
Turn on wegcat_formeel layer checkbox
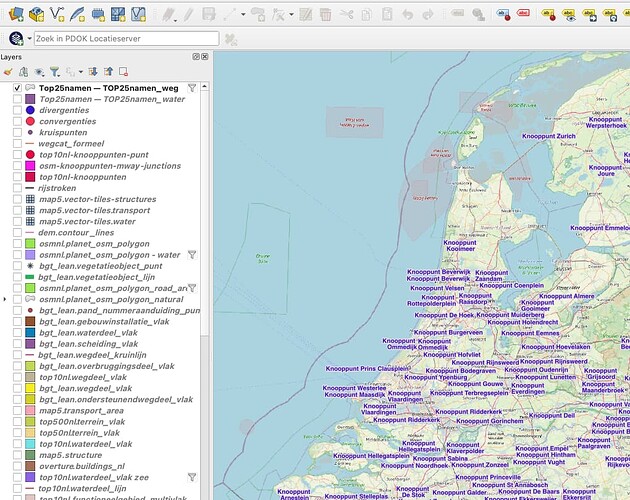[x=17, y=143]
